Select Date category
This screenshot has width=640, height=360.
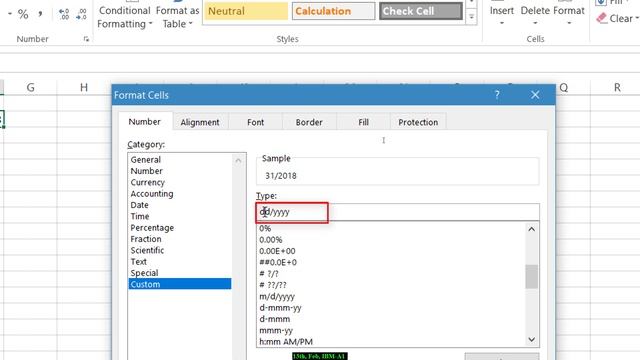[180, 205]
